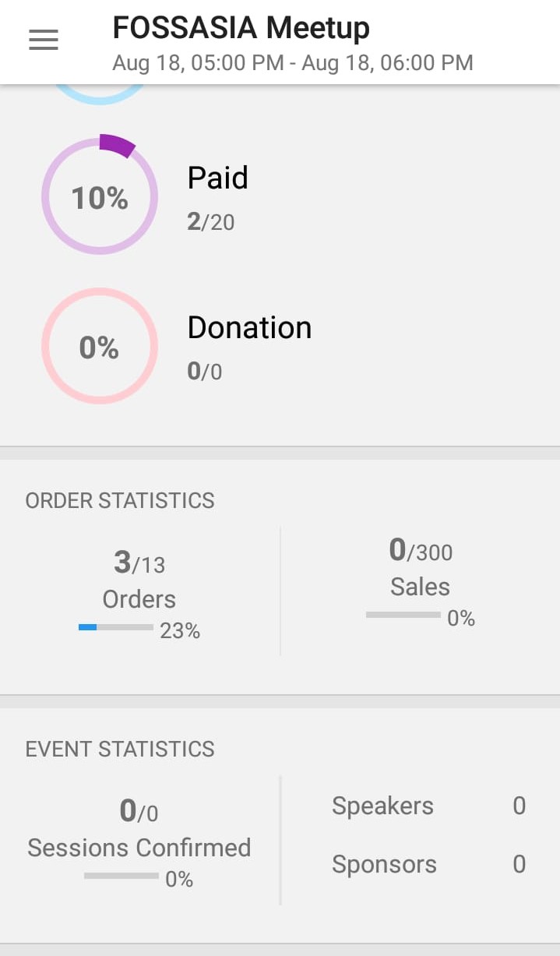Click the ORDER STATISTICS section header
Viewport: 560px width, 956px height.
[x=120, y=500]
